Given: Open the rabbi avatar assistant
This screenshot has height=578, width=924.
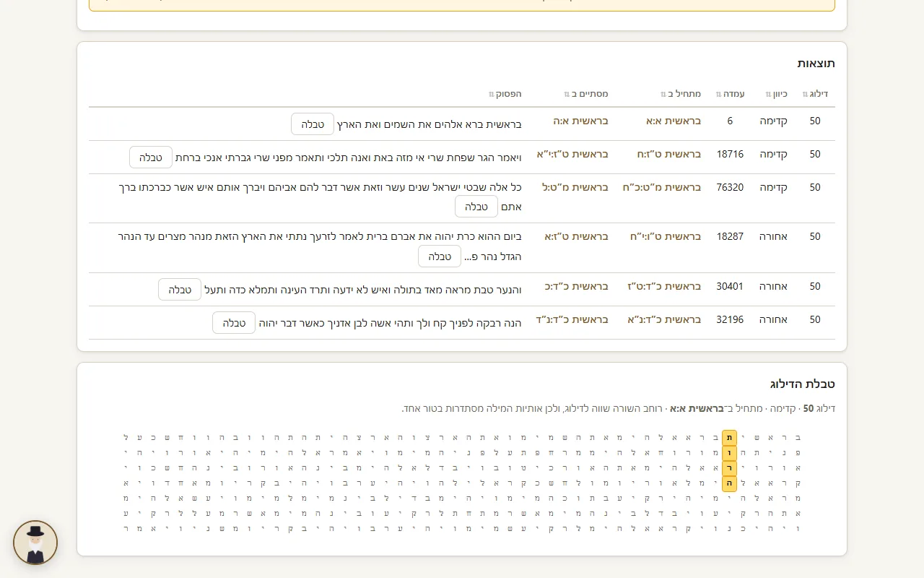Looking at the screenshot, I should (35, 543).
